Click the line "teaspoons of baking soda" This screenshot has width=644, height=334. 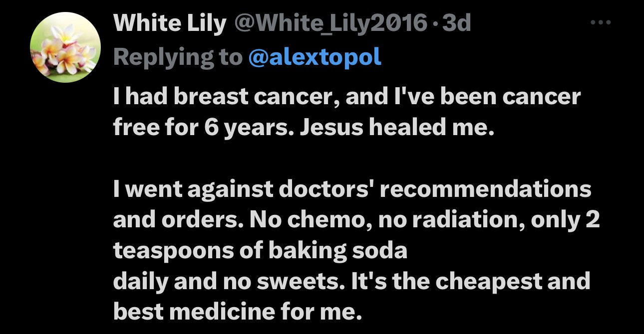(x=261, y=251)
